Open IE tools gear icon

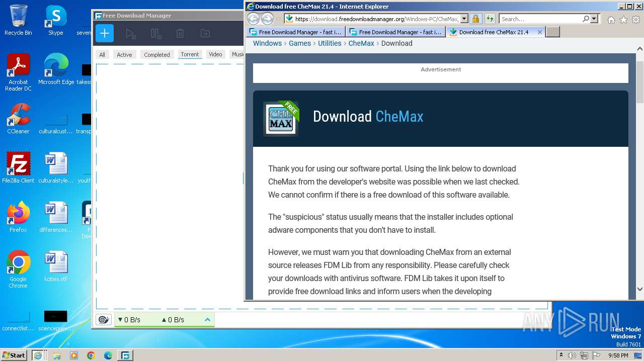[x=636, y=20]
